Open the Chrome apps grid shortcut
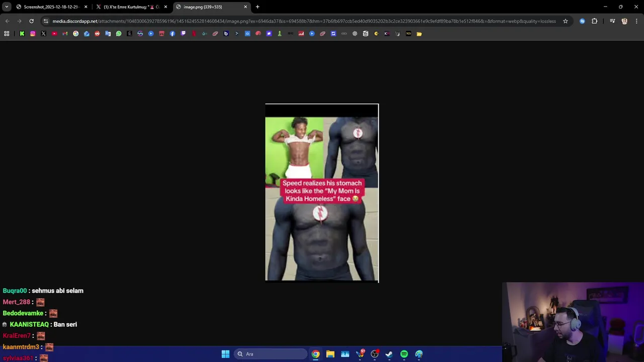 7,34
